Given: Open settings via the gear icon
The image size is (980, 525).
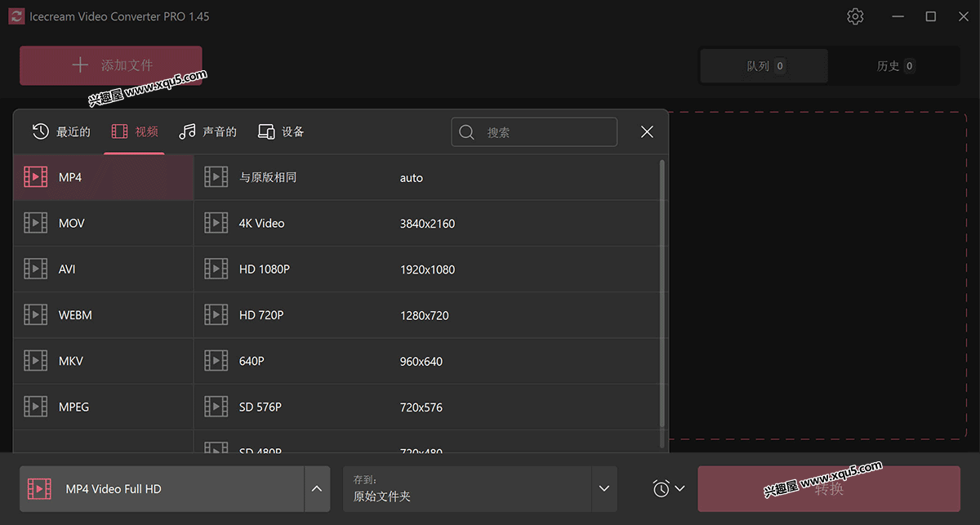Looking at the screenshot, I should pyautogui.click(x=855, y=16).
